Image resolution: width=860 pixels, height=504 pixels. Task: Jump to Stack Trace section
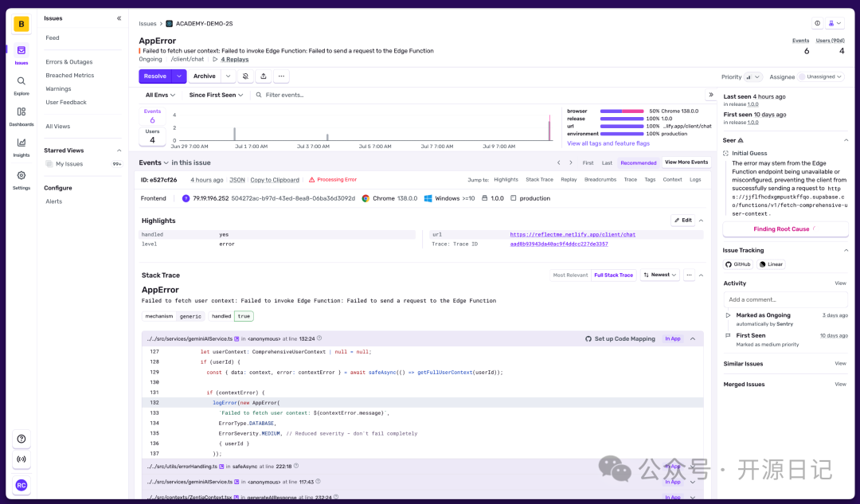539,180
